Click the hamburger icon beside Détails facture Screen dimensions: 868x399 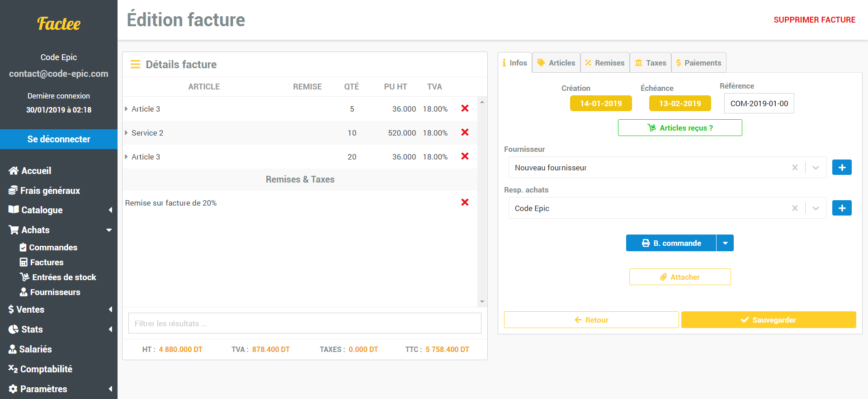135,65
